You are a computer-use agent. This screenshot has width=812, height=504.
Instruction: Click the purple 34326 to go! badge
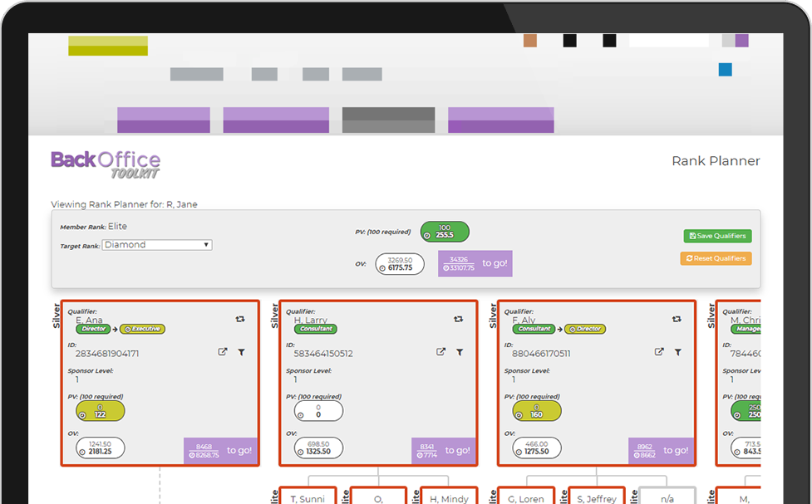pyautogui.click(x=475, y=264)
